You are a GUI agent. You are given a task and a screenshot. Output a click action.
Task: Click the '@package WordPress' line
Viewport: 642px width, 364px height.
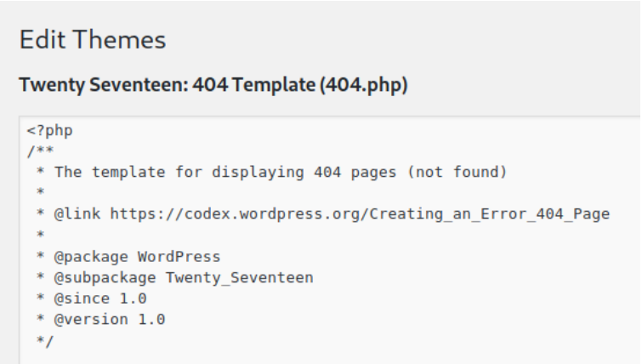point(128,257)
